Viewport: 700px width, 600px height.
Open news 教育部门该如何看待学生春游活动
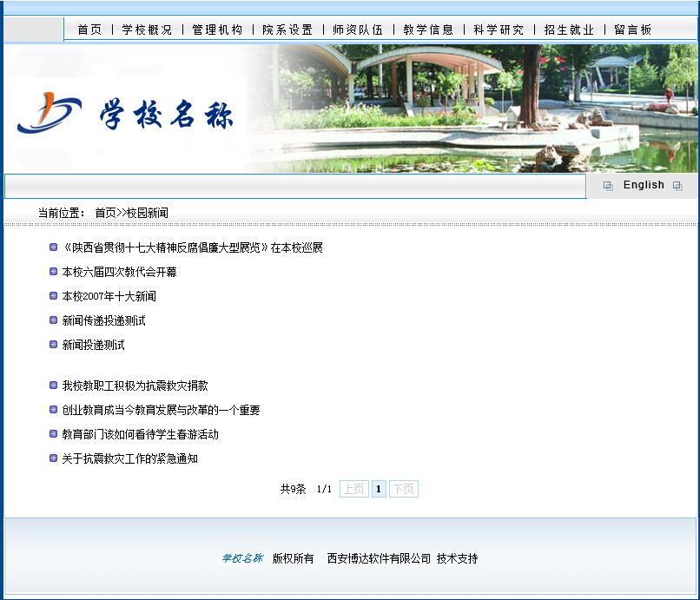(x=140, y=434)
